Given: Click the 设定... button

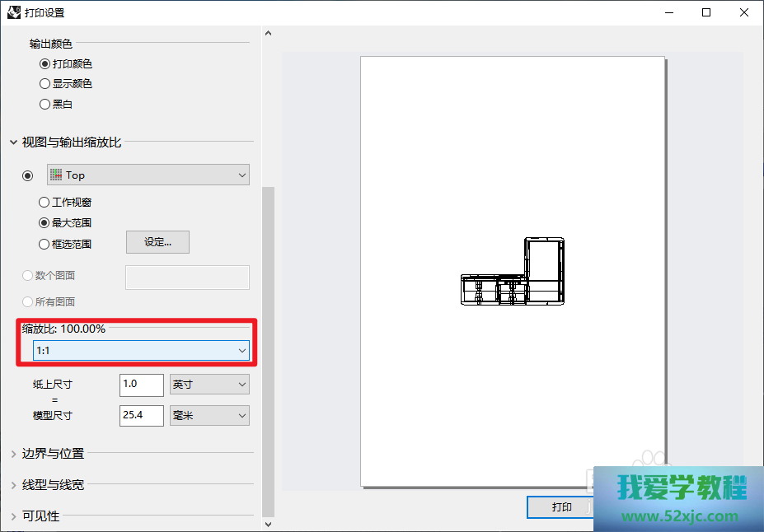Looking at the screenshot, I should coord(157,242).
